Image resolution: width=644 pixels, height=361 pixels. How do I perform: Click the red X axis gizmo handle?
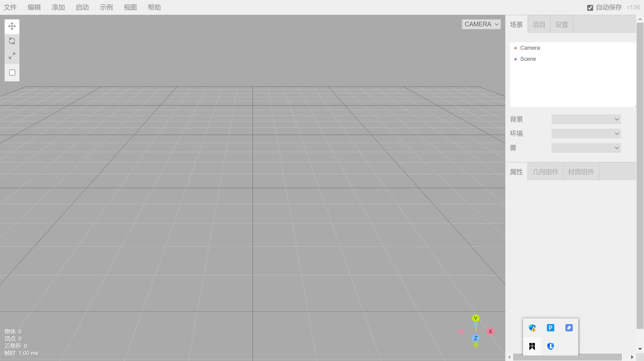[x=490, y=331]
